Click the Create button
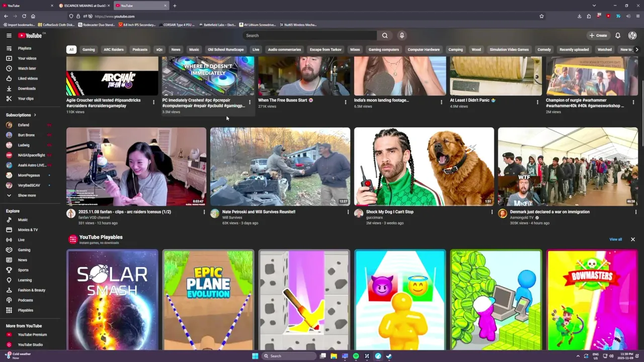 (x=598, y=35)
